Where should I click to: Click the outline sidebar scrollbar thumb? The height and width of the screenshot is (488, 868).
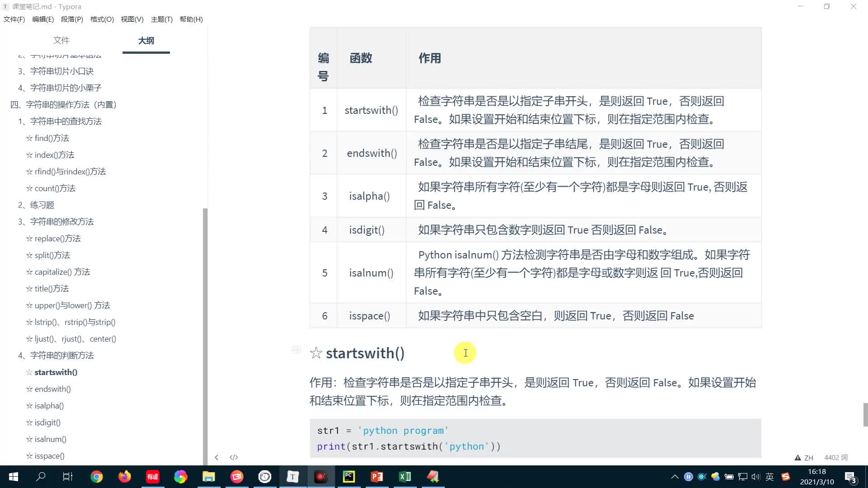pyautogui.click(x=205, y=336)
